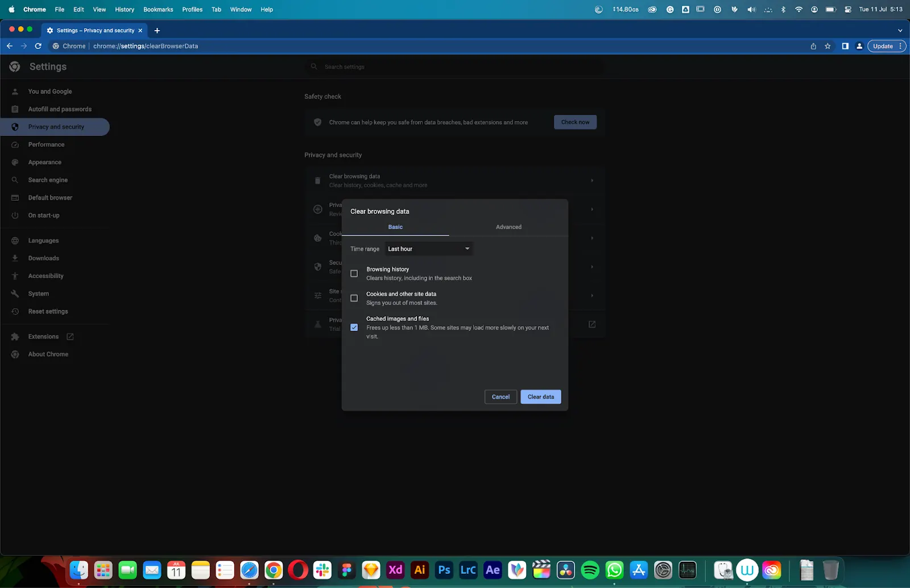Select the Basic tab in the dialog

tap(395, 227)
